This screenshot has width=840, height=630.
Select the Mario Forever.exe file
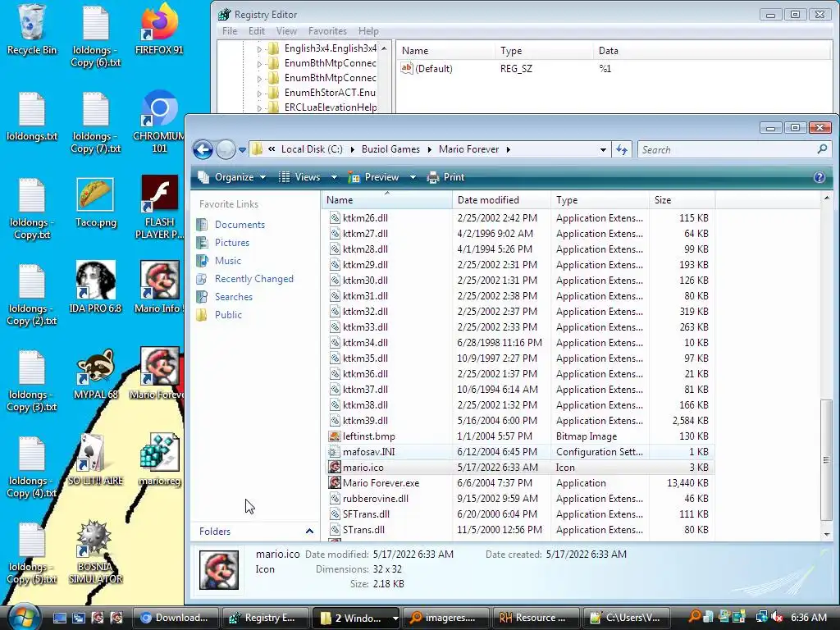pos(381,482)
